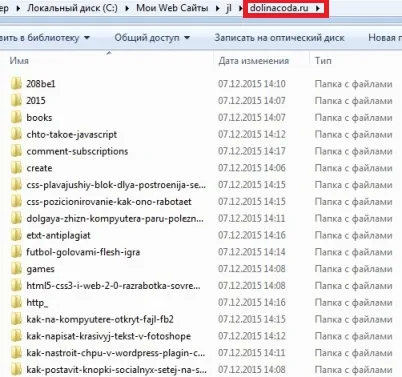402x377 pixels.
Task: Select the kak-napisat-krasivyj-tekst folder icon
Action: [16, 336]
